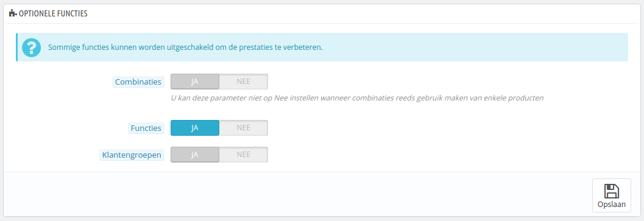Click the floppy disk save icon

[x=612, y=191]
